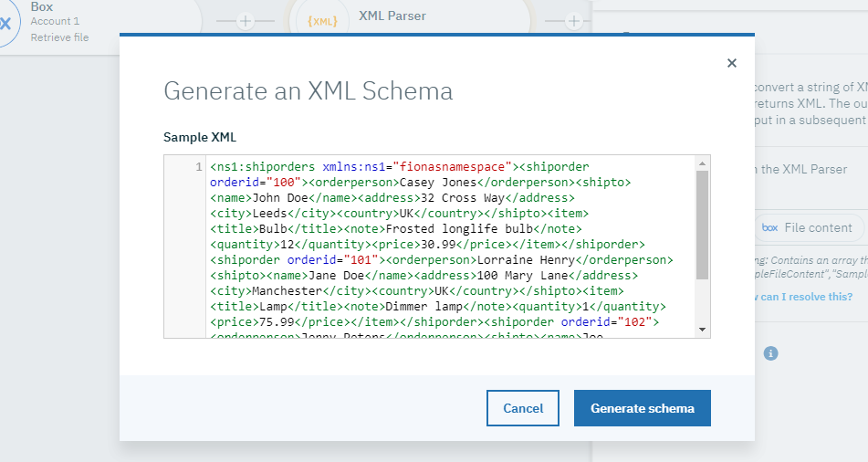
Task: Click the Generate schema button
Action: (642, 408)
